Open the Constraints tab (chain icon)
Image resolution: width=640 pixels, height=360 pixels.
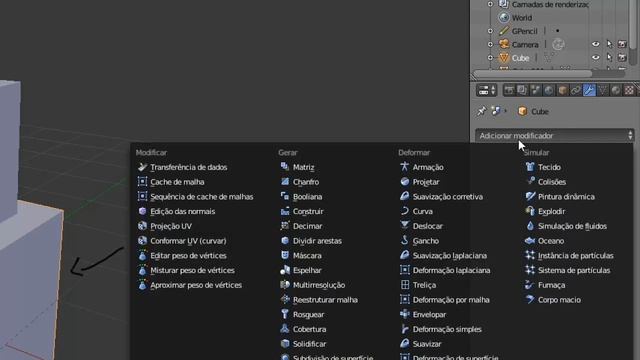coord(576,90)
